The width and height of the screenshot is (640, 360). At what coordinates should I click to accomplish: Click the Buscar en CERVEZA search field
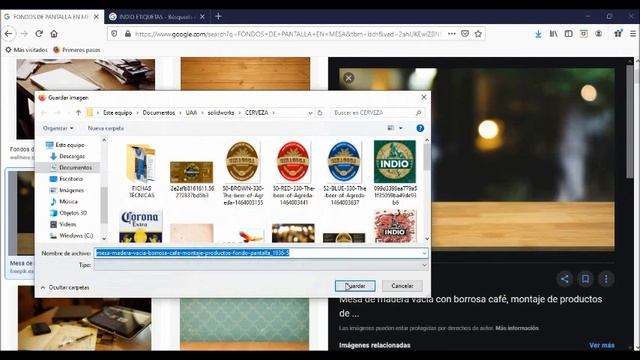377,113
